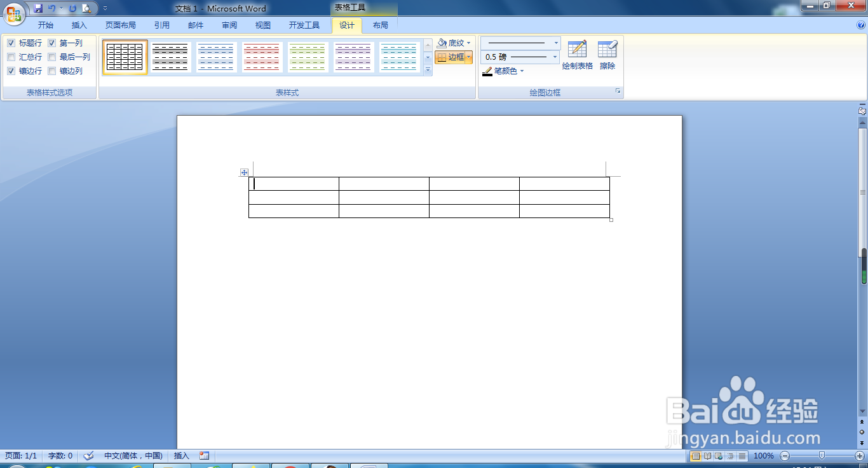Click the 字数: 0 word count
This screenshot has width=868, height=468.
[60, 456]
